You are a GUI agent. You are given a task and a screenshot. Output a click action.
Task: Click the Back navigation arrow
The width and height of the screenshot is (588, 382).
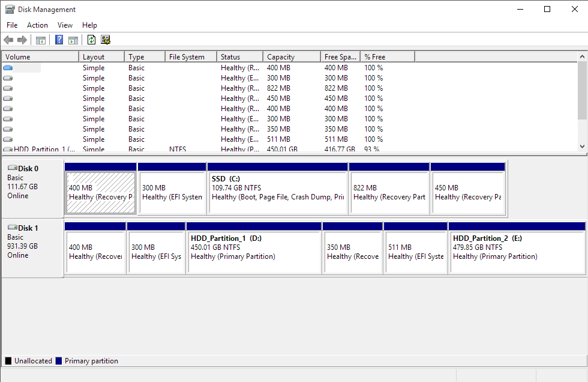[x=8, y=40]
